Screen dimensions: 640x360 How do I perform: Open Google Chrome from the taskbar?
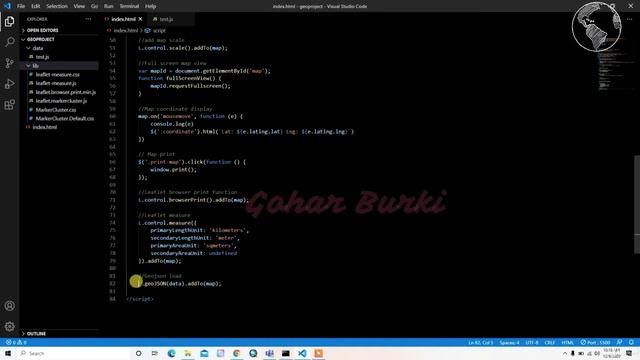pyautogui.click(x=237, y=353)
